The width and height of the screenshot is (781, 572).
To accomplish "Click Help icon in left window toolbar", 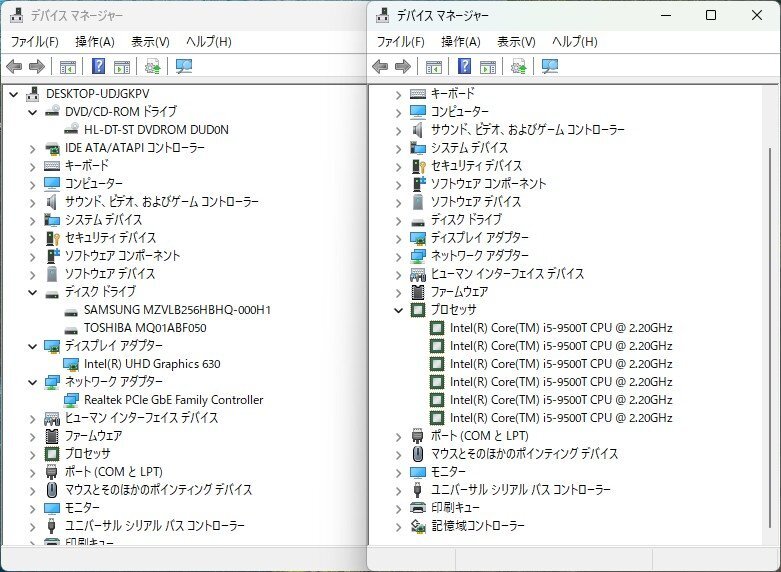I will coord(99,66).
